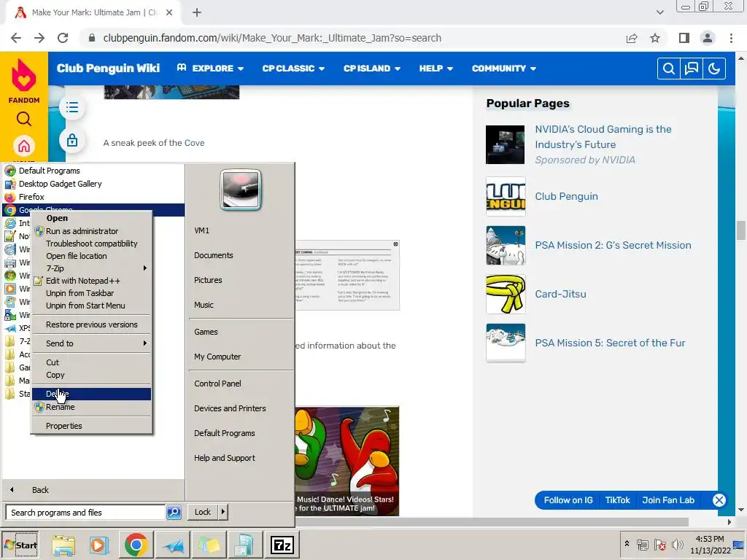The width and height of the screenshot is (747, 560).
Task: Select Troubleshoot compatibility
Action: (91, 244)
